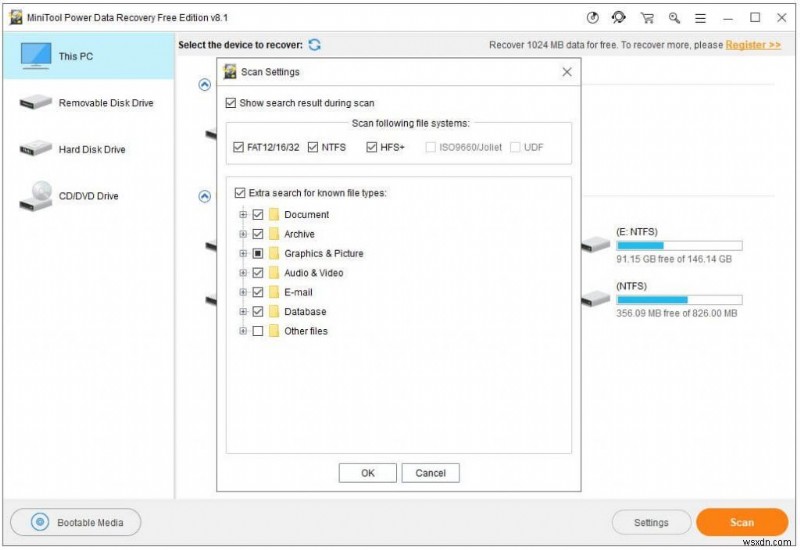Confirm settings with the OK button
800x550 pixels.
367,473
